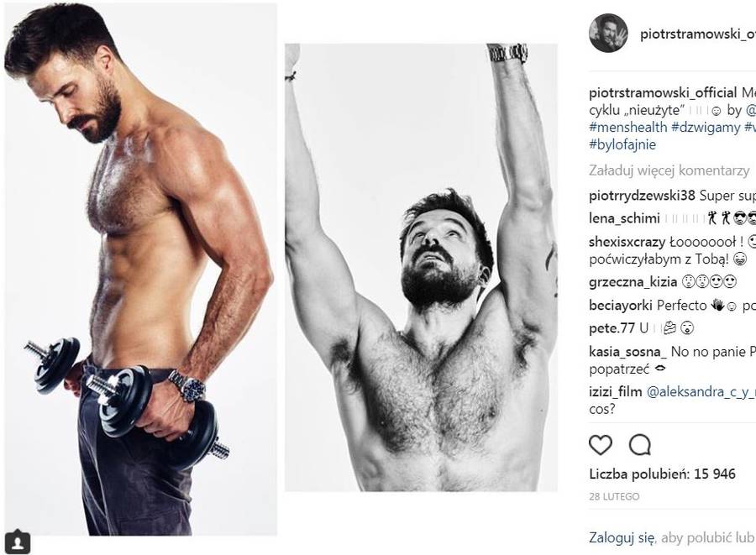Viewport: 756px width, 555px height.
Task: Click the flexed-arm emoji in lena_schimi's comment
Action: click(x=713, y=218)
